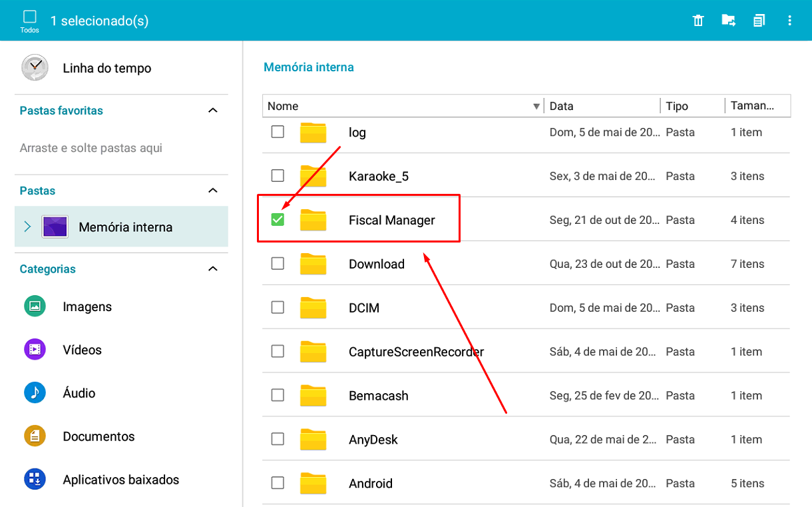Click the copy files icon
Image resolution: width=812 pixels, height=507 pixels.
coord(759,21)
